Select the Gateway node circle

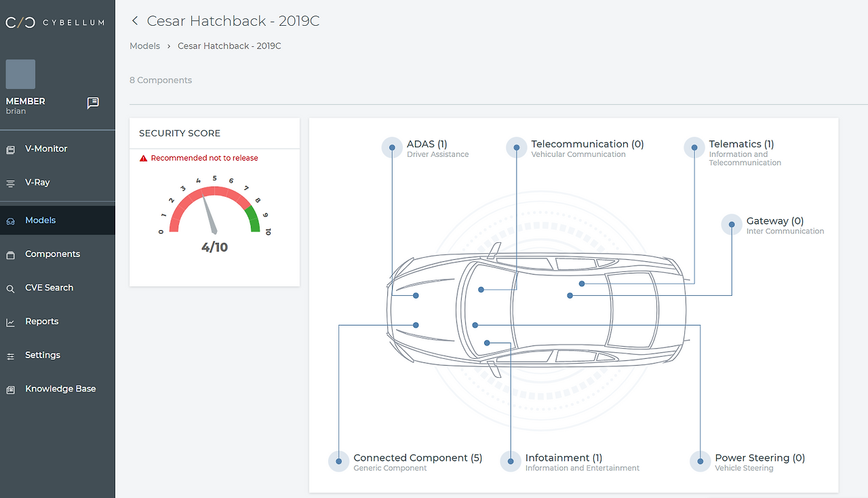coord(732,225)
